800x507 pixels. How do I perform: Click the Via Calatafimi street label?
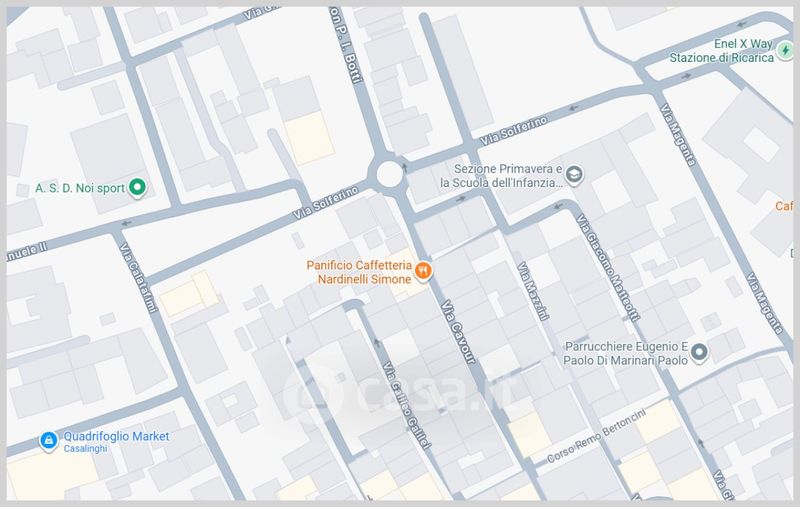tap(137, 276)
